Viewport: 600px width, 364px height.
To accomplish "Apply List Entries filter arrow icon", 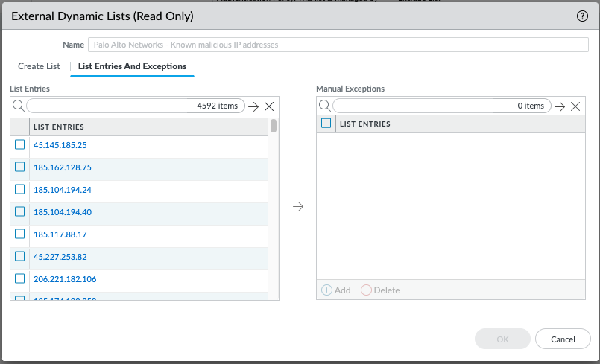I will (253, 106).
